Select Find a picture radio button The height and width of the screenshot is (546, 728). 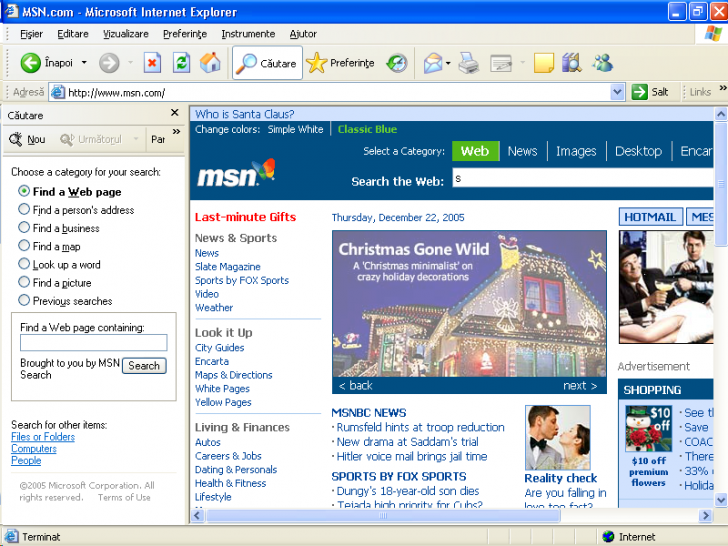pyautogui.click(x=24, y=282)
